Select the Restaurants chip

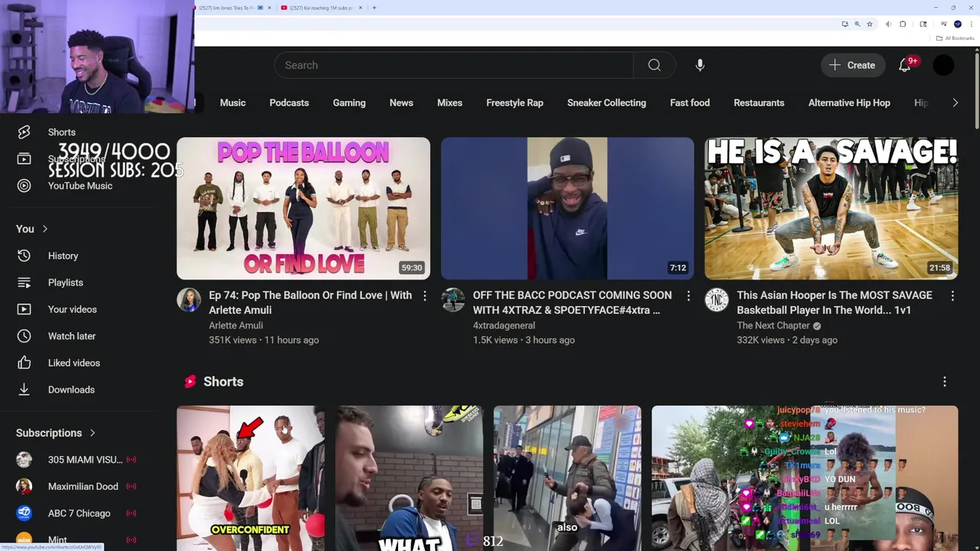tap(759, 103)
